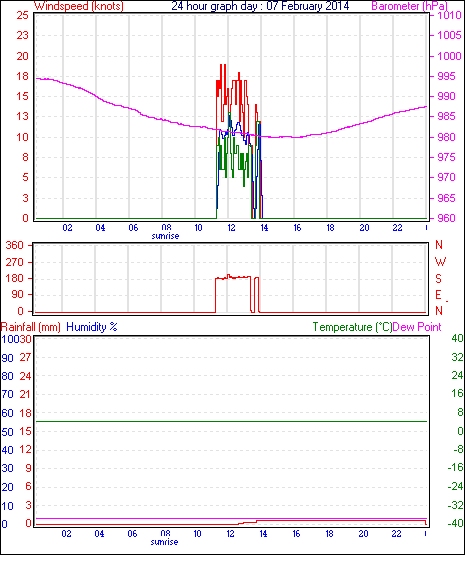Click the 24 hour graph day title

click(260, 6)
